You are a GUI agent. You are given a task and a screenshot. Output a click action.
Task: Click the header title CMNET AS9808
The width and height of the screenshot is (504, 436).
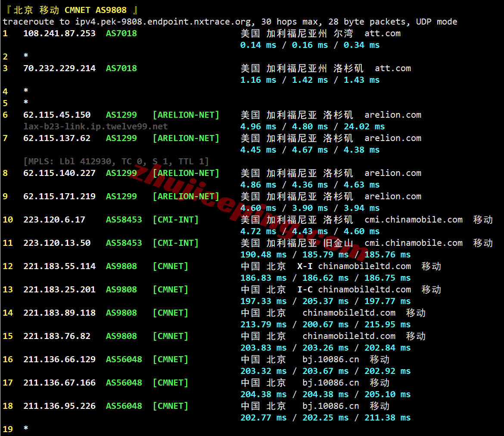coord(96,10)
